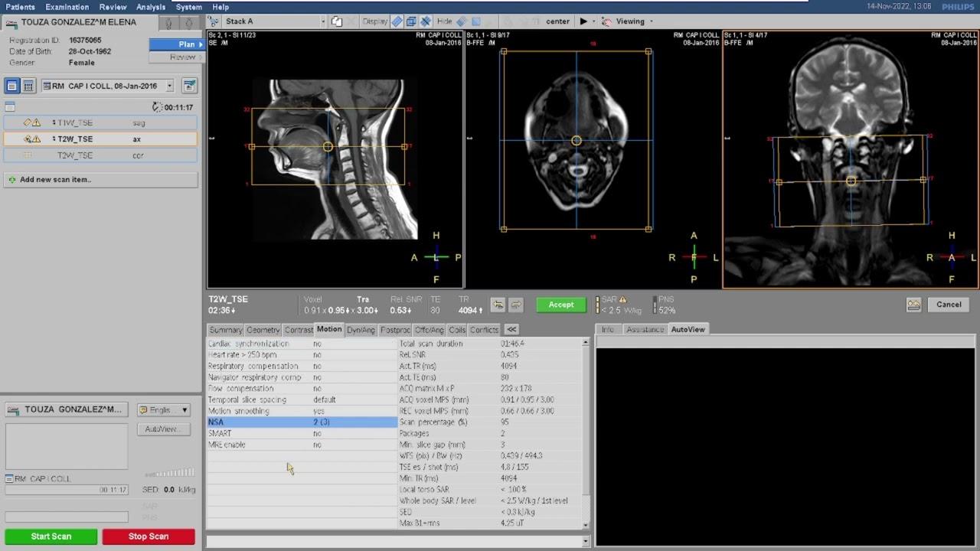
Task: Expand the play options dropdown arrow
Action: pyautogui.click(x=593, y=21)
